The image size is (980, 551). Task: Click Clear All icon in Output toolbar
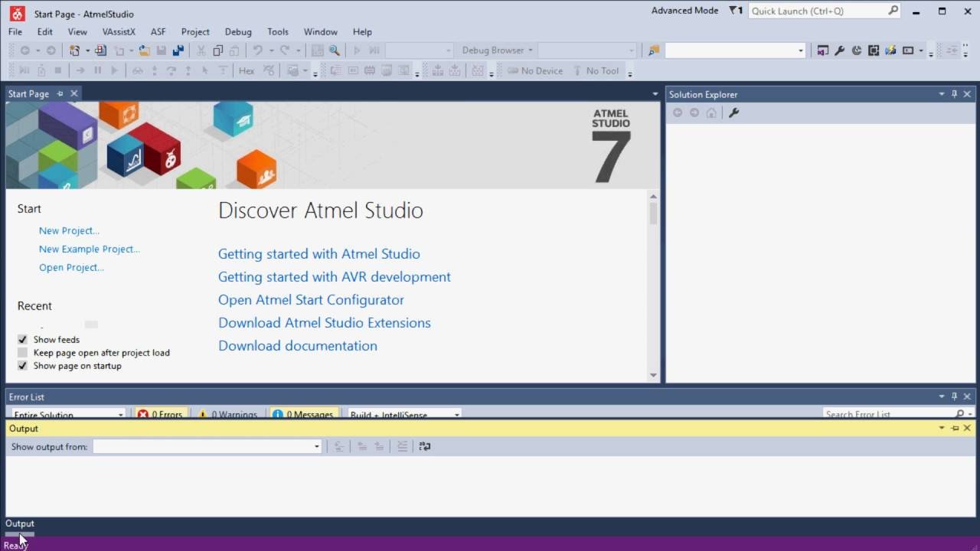[402, 446]
